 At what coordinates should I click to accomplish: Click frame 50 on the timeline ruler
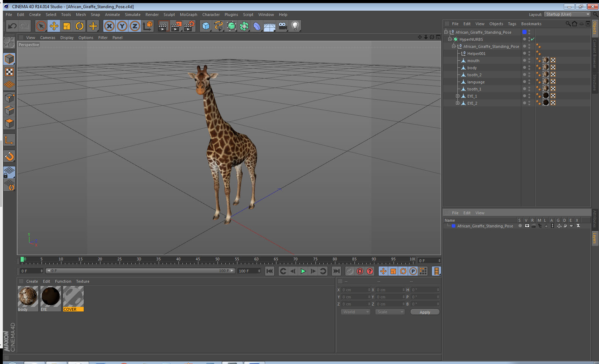(x=218, y=260)
